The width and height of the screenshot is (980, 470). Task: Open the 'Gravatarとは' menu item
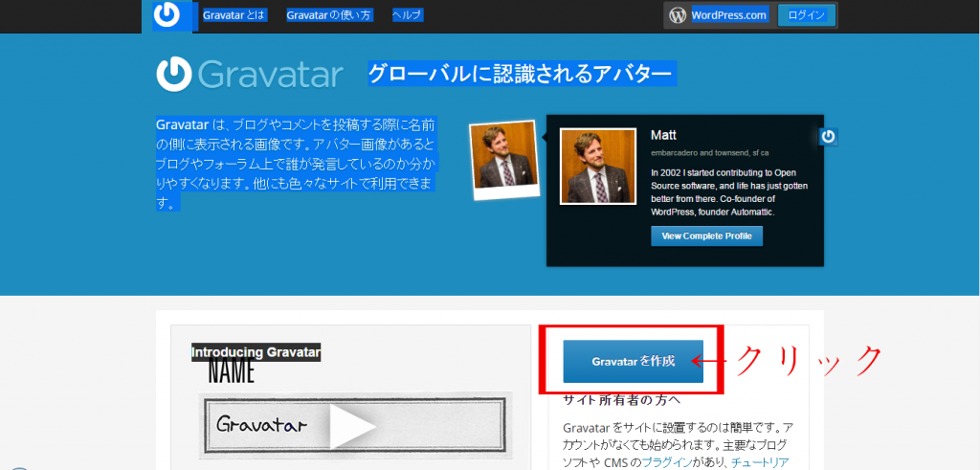tap(234, 15)
